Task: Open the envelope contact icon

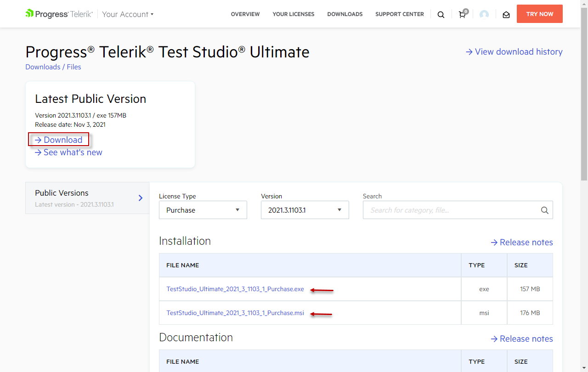Action: coord(506,15)
